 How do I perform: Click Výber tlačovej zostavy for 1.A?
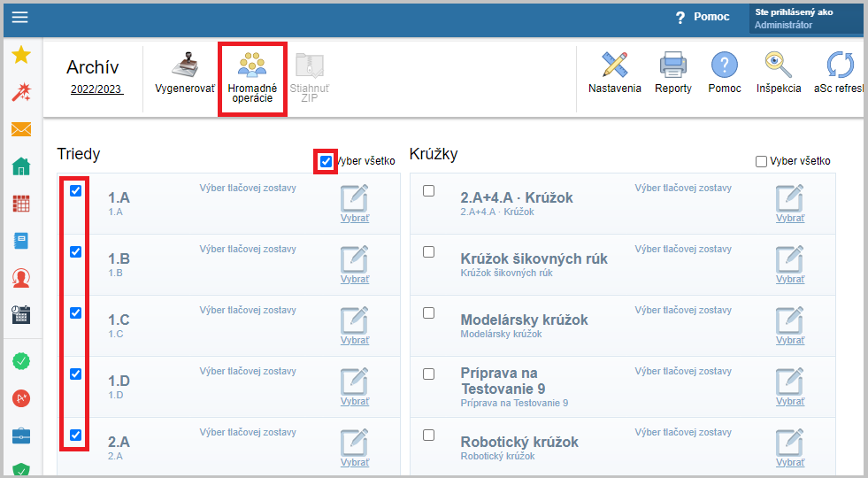(248, 188)
